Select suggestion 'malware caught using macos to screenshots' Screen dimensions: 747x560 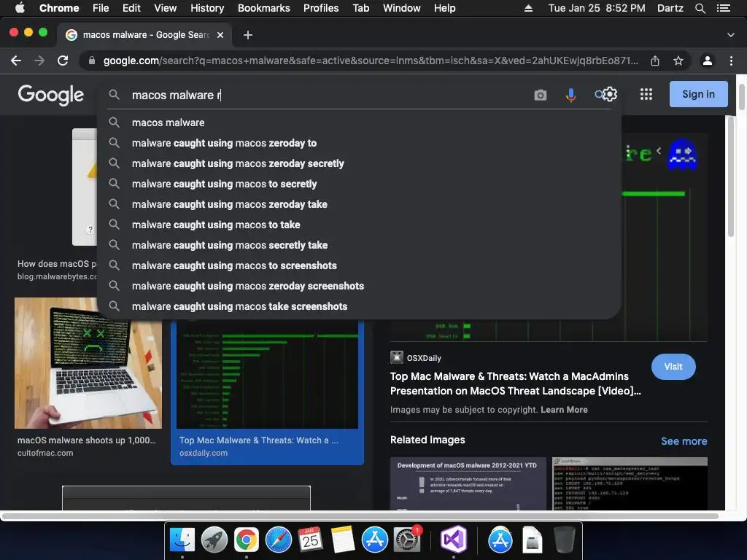pos(359,265)
